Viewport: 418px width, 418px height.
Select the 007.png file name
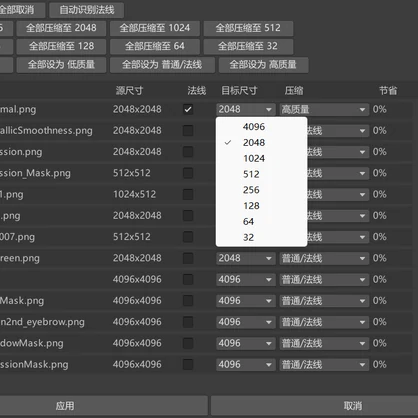pos(17,237)
